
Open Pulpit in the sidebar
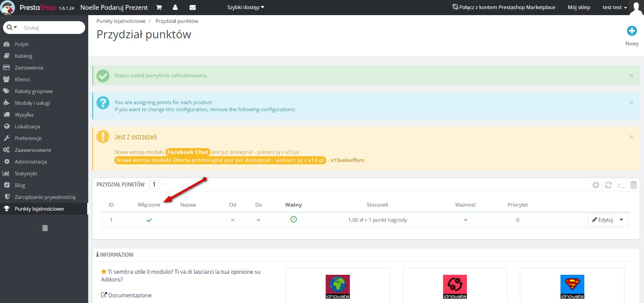21,44
